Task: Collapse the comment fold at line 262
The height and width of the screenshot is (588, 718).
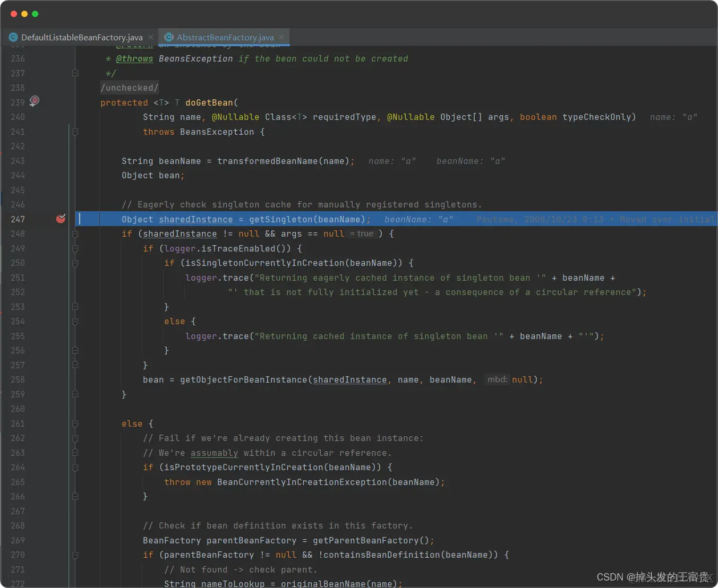Action: click(x=75, y=438)
